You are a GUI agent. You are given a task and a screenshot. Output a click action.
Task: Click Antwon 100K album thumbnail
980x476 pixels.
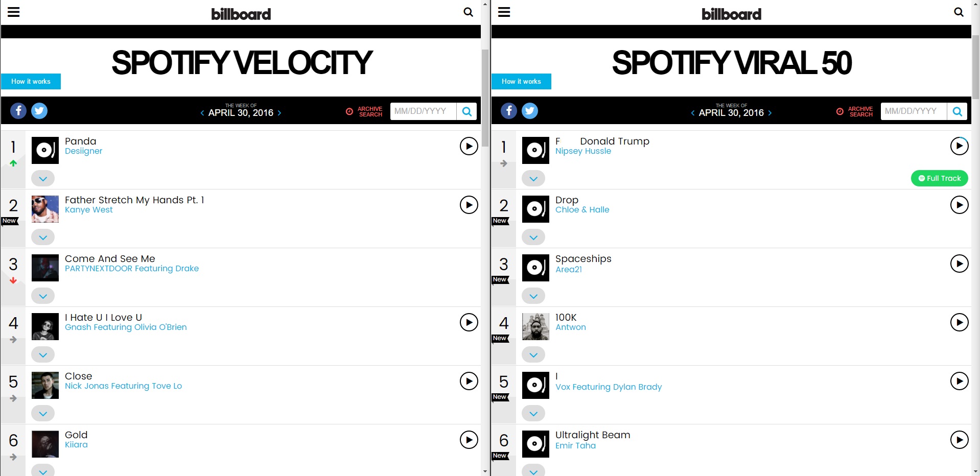tap(535, 327)
